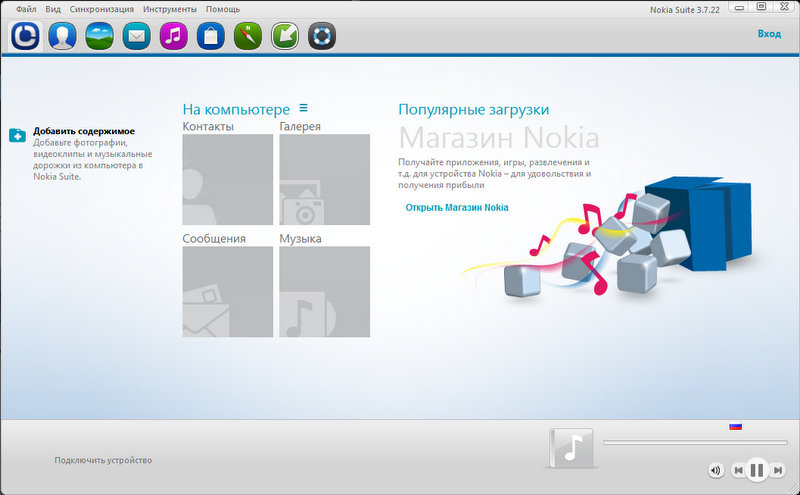Image resolution: width=800 pixels, height=495 pixels.
Task: Click the Add content folder icon
Action: (17, 135)
